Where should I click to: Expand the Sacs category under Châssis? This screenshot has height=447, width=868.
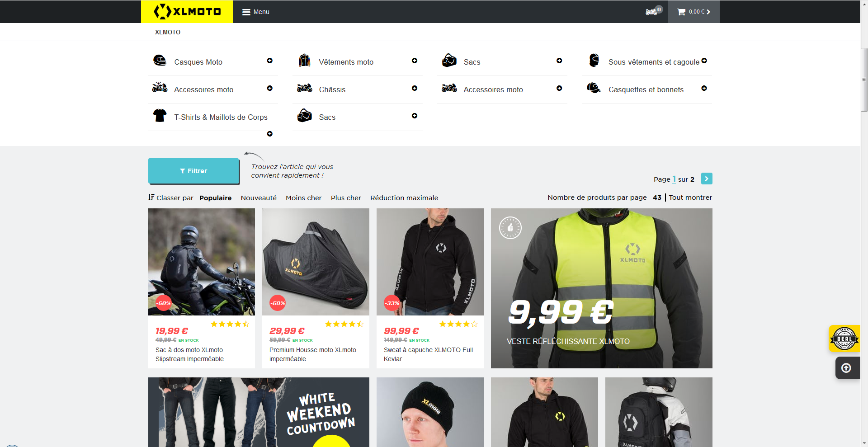tap(415, 116)
